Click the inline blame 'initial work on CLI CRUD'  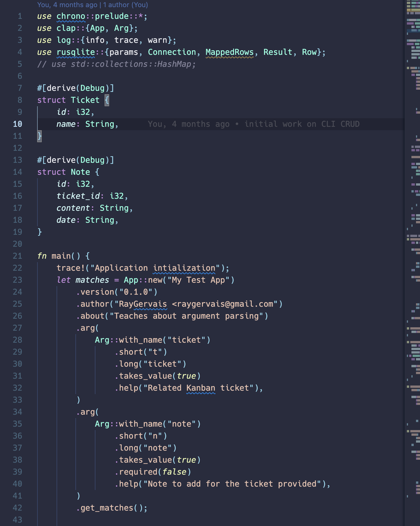302,124
